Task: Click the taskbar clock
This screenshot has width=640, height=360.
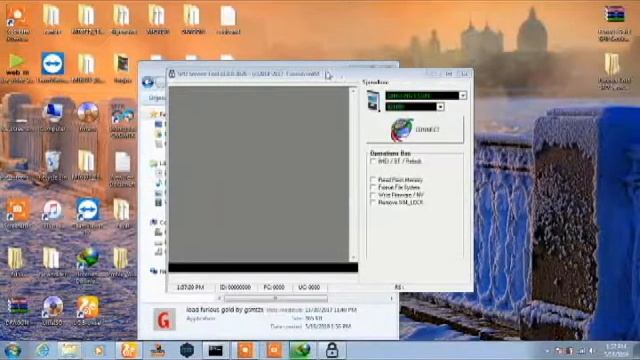Action: pyautogui.click(x=617, y=350)
